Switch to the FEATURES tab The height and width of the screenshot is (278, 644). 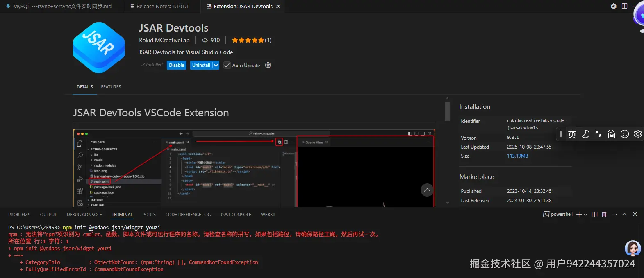[x=111, y=87]
